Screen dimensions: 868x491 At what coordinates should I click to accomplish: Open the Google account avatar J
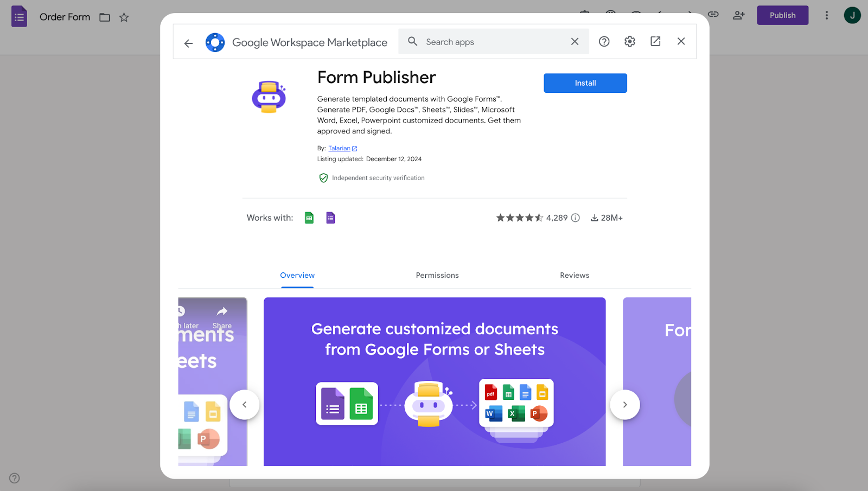(852, 15)
